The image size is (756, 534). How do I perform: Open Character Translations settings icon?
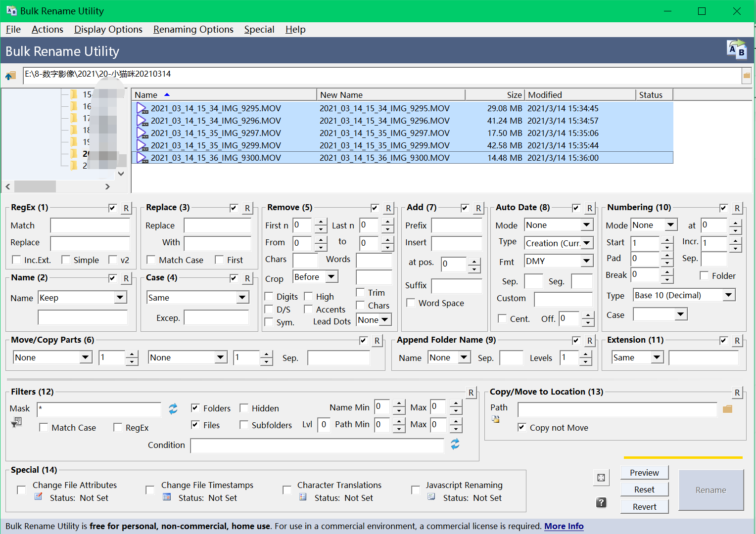303,497
